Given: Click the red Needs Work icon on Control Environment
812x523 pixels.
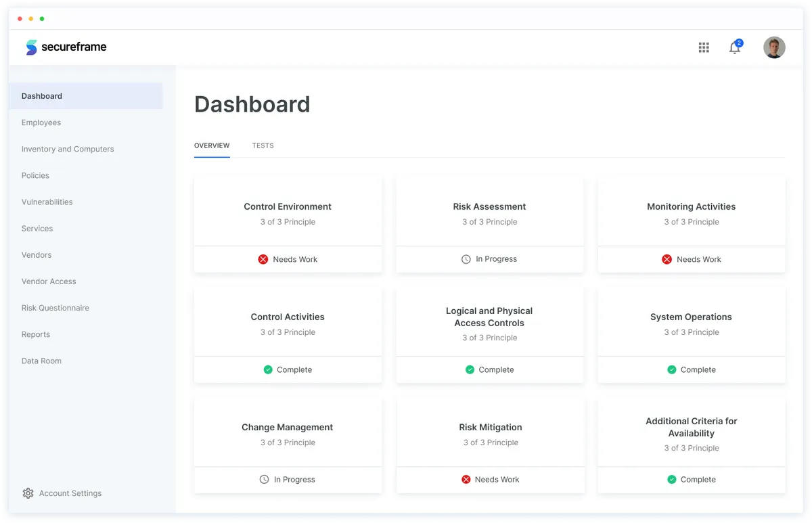Looking at the screenshot, I should (263, 259).
